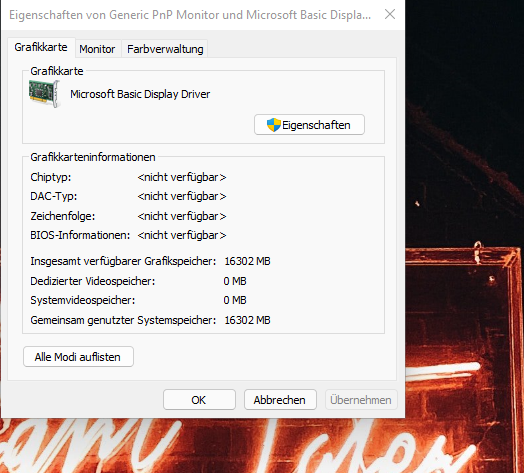Click 16302 MB value of Grafikspeicher

(247, 261)
